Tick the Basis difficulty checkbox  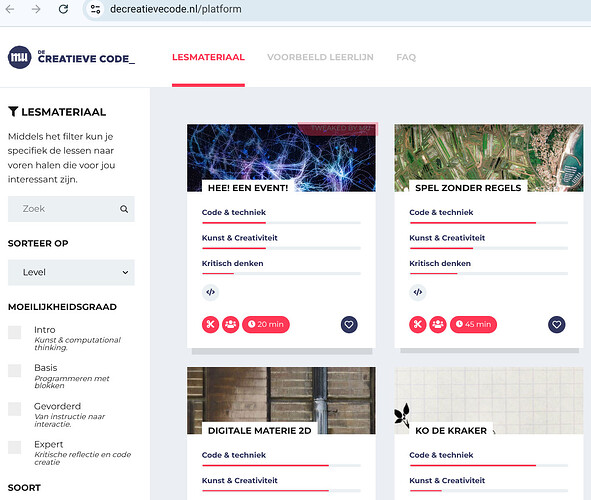(x=14, y=371)
